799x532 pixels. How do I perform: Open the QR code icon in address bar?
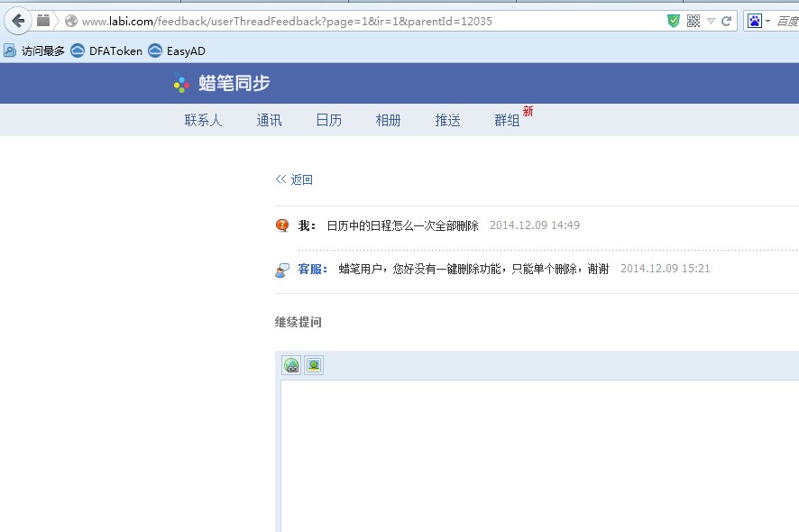coord(693,21)
